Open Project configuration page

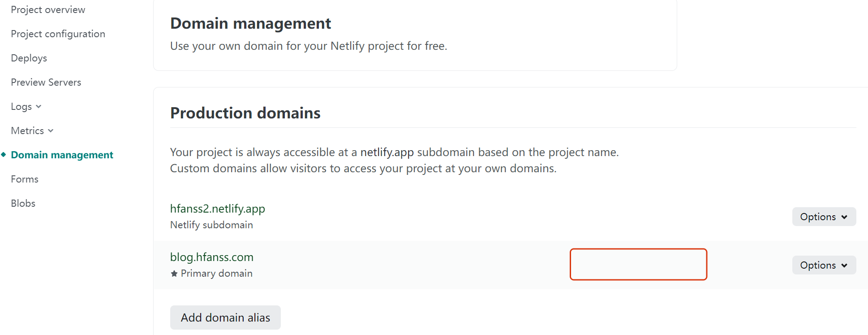(x=58, y=34)
